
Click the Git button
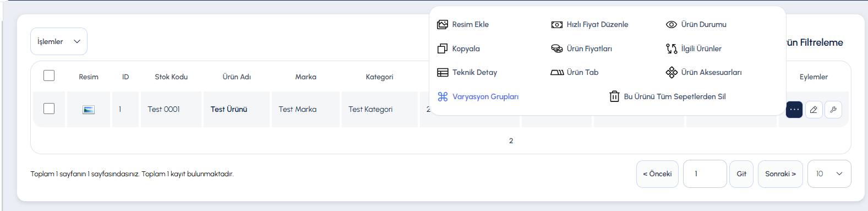click(741, 174)
